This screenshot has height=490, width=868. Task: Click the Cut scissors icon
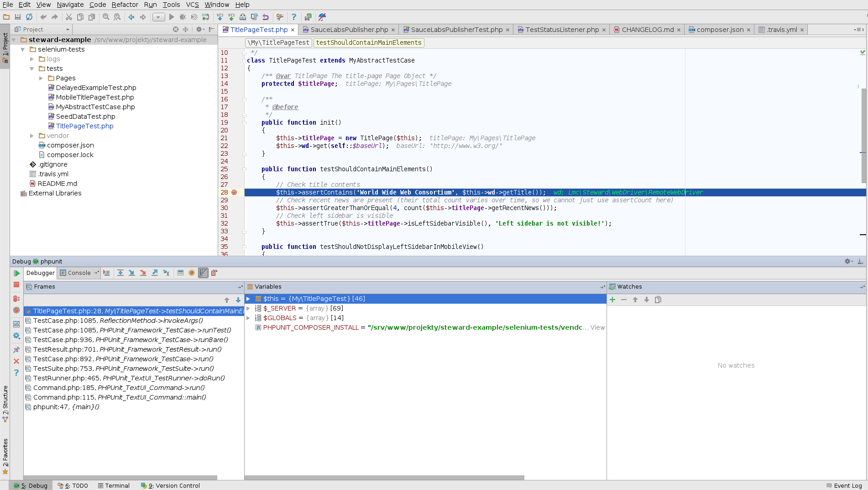(x=69, y=17)
